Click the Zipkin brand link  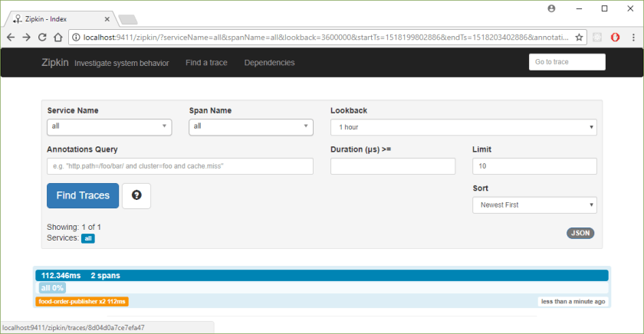[x=55, y=63]
